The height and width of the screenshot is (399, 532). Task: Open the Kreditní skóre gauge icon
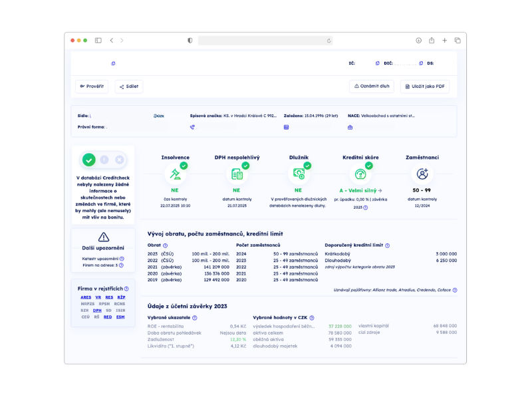coord(360,174)
